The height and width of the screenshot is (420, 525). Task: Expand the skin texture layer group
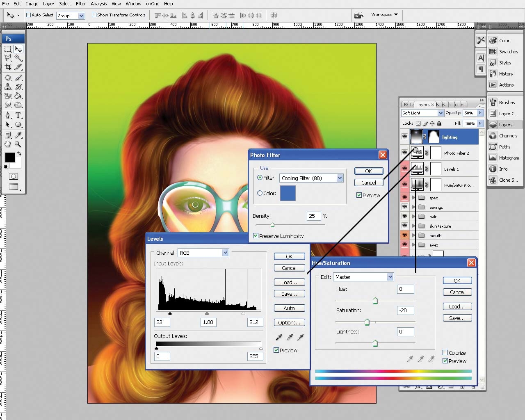pos(413,226)
